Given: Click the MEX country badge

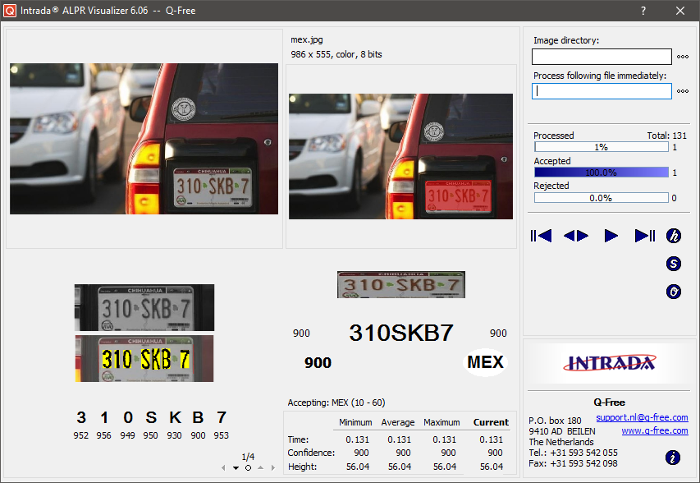Looking at the screenshot, I should coord(485,362).
